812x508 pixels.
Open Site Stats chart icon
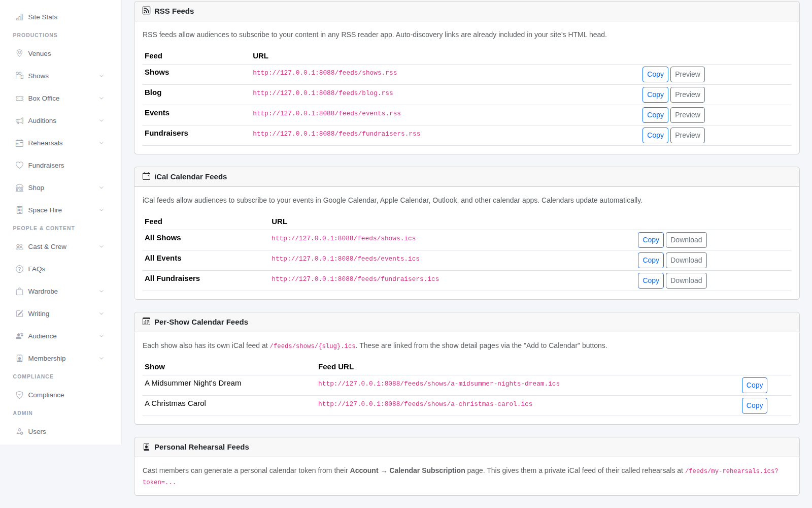pyautogui.click(x=19, y=17)
